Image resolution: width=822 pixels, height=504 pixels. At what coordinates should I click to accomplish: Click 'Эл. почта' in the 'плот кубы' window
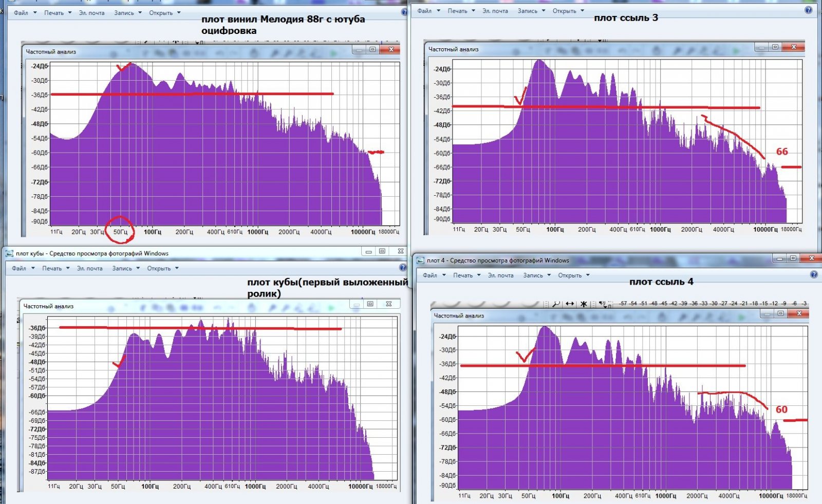89,268
